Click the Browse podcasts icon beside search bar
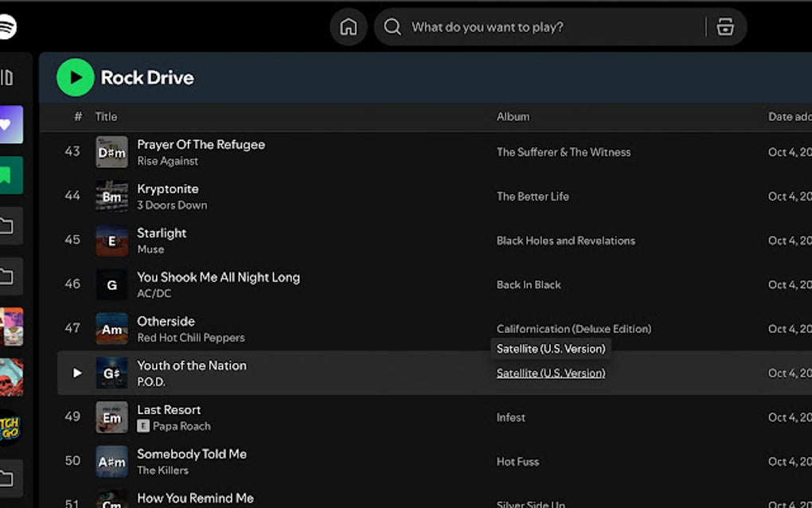Screen dimensions: 812x508 pos(724,26)
